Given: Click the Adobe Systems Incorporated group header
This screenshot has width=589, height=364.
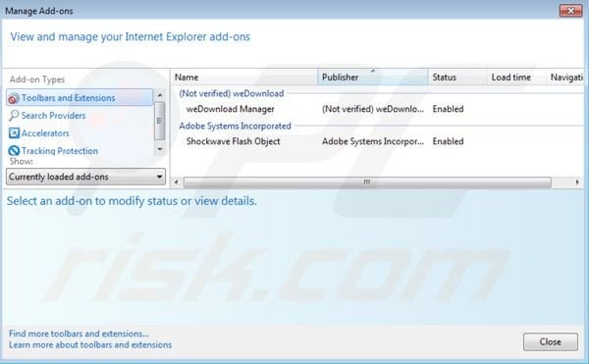Looking at the screenshot, I should pos(235,127).
